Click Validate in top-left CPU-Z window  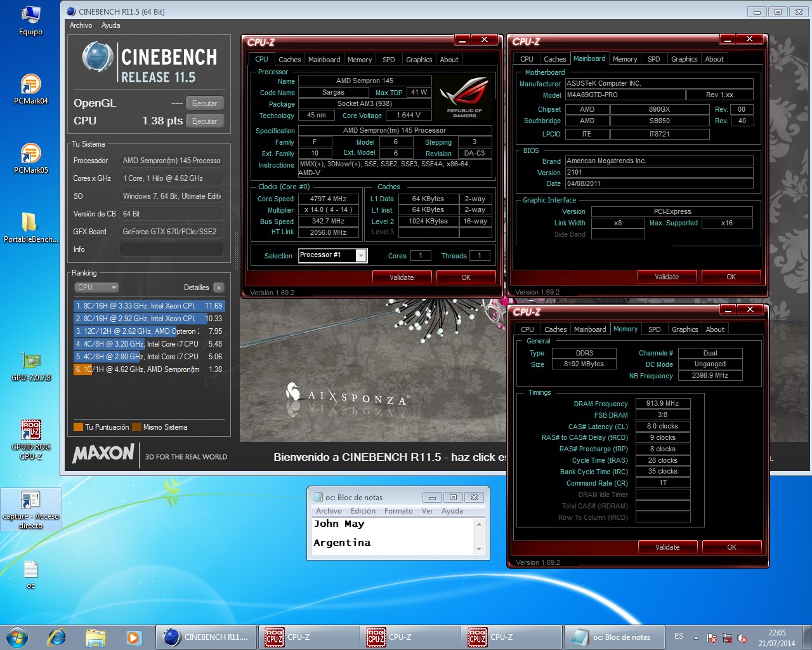(x=402, y=277)
